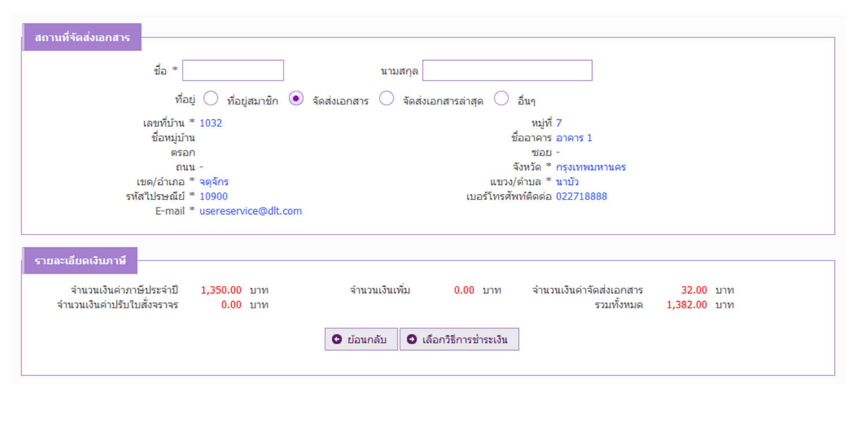Click the รายละเอียดเงินภาษี section header

[80, 261]
